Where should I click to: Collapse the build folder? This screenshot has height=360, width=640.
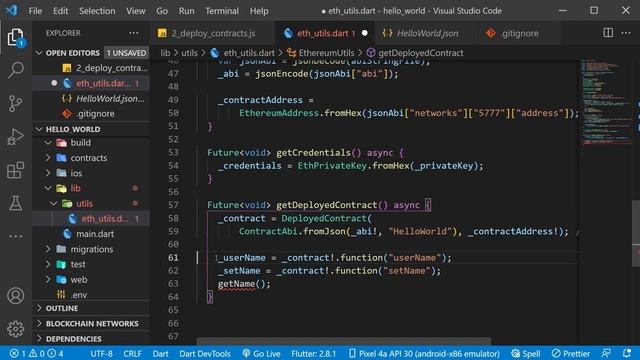point(48,142)
